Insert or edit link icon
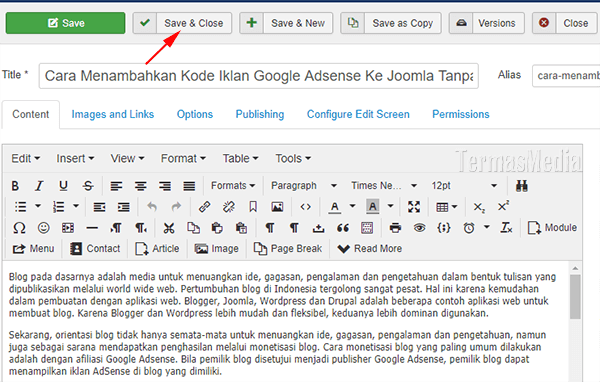This screenshot has width=600, height=382. coord(204,207)
